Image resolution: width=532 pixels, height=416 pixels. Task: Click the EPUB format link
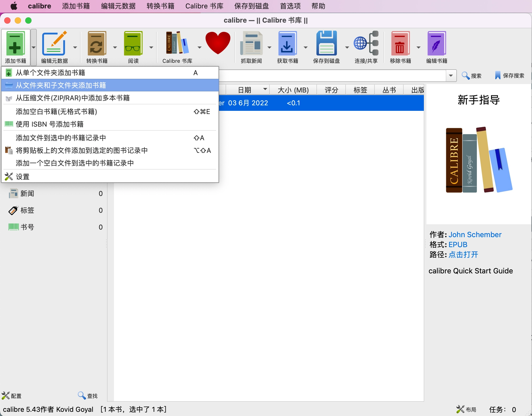point(458,245)
